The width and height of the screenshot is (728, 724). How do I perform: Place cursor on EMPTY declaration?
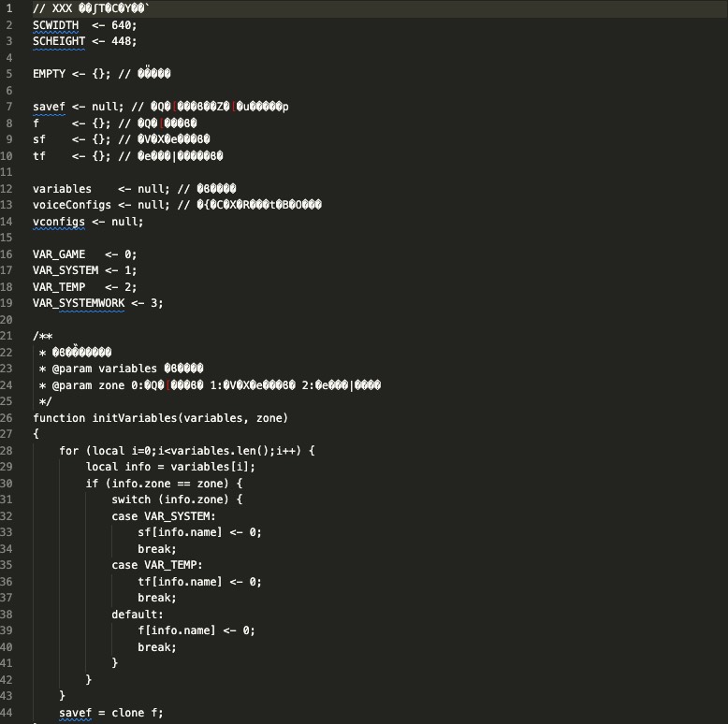point(49,74)
